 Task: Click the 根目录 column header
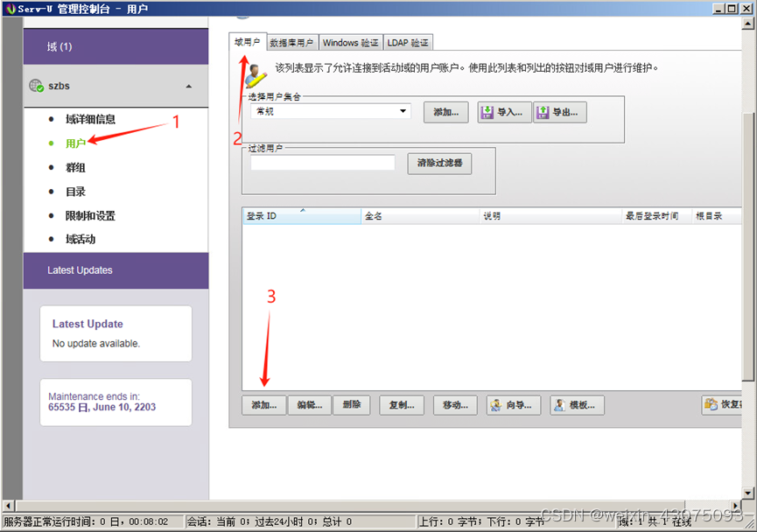click(x=717, y=216)
